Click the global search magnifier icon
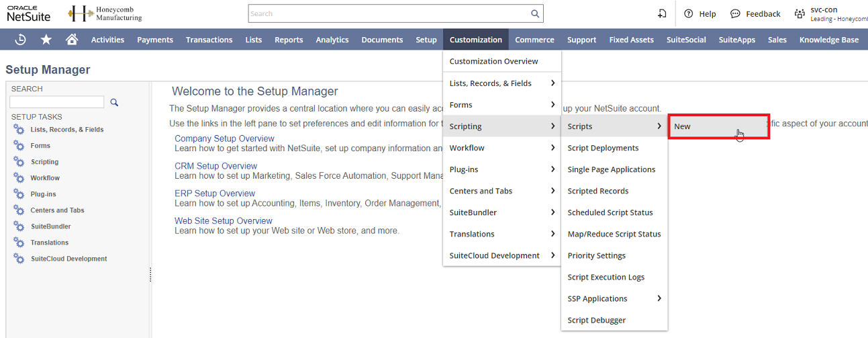868x338 pixels. [535, 13]
